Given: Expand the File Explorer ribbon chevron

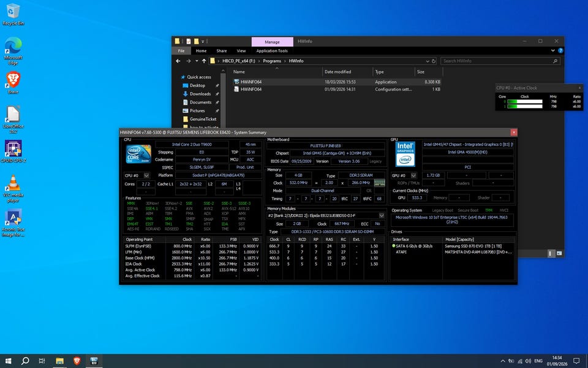Looking at the screenshot, I should coord(552,50).
